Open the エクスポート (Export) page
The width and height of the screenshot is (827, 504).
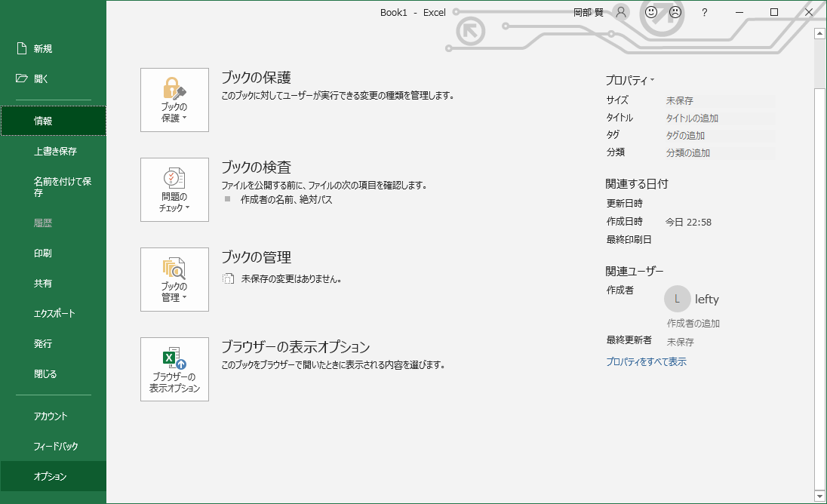54,314
